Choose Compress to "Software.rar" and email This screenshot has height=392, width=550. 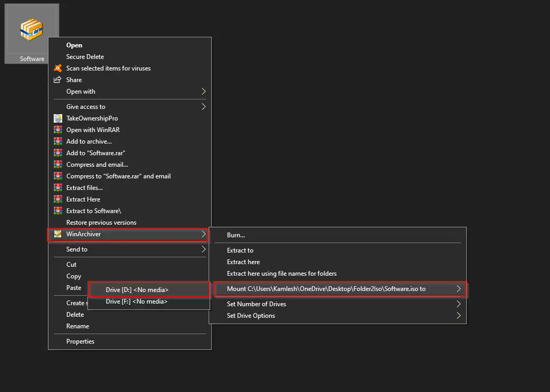[130, 176]
